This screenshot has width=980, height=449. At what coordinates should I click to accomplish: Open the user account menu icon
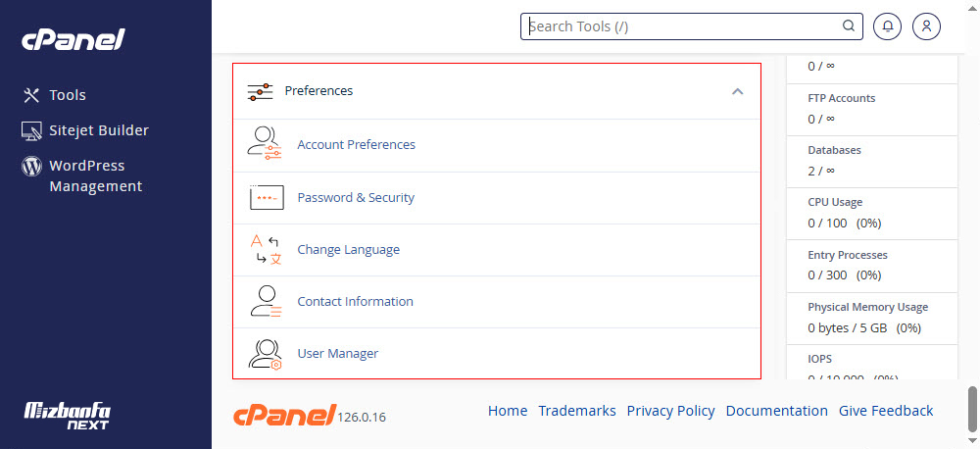pyautogui.click(x=926, y=26)
